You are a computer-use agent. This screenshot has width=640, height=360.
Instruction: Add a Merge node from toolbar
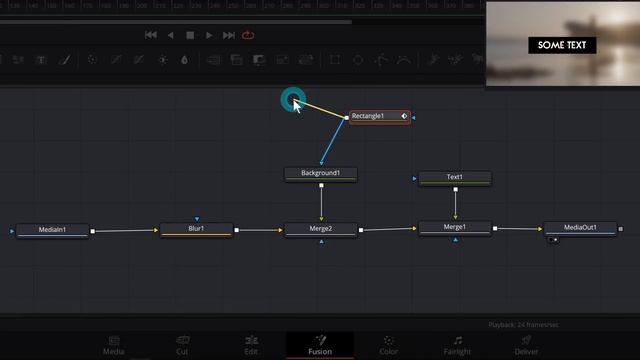[213, 60]
